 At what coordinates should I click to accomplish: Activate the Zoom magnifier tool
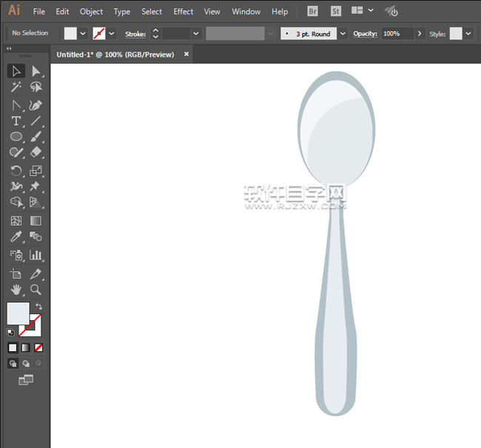click(x=36, y=290)
